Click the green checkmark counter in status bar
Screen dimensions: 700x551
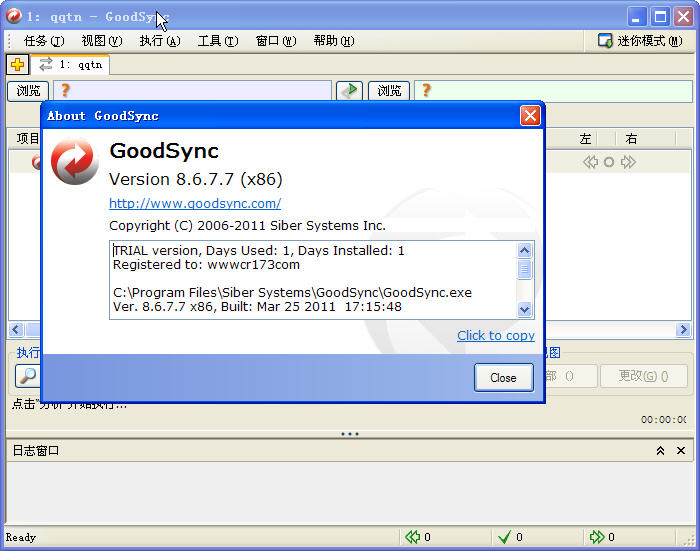coord(510,537)
